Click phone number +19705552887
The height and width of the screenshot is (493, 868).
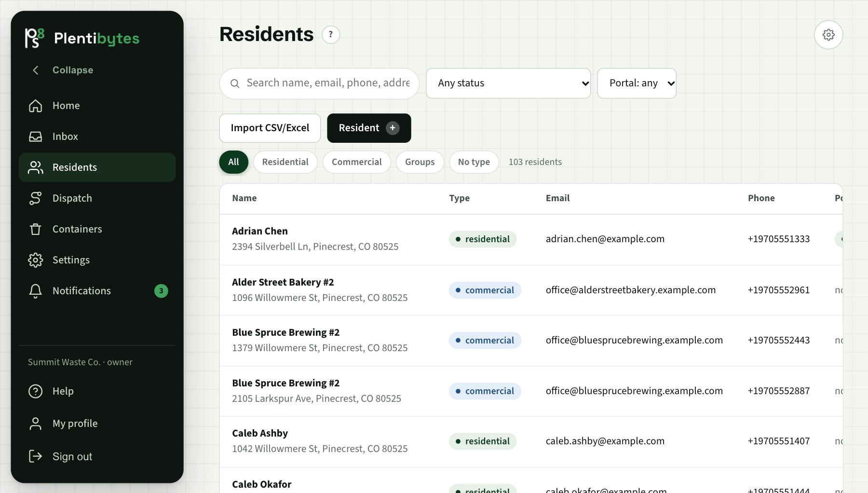point(779,391)
